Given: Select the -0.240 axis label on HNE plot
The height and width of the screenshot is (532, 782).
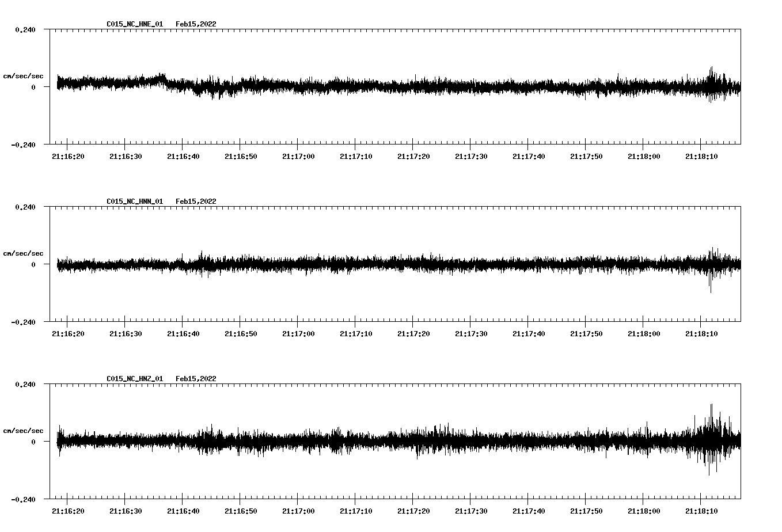Looking at the screenshot, I should pos(23,145).
